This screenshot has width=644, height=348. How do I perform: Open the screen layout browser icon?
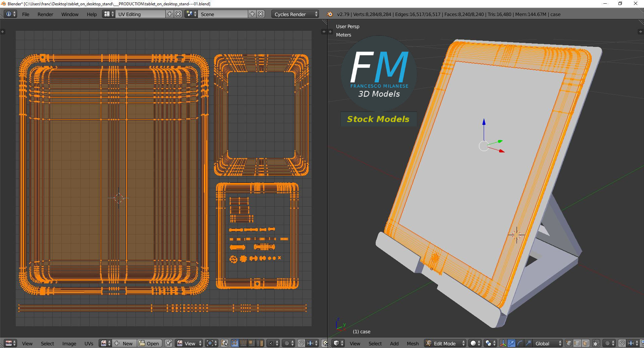click(x=109, y=14)
